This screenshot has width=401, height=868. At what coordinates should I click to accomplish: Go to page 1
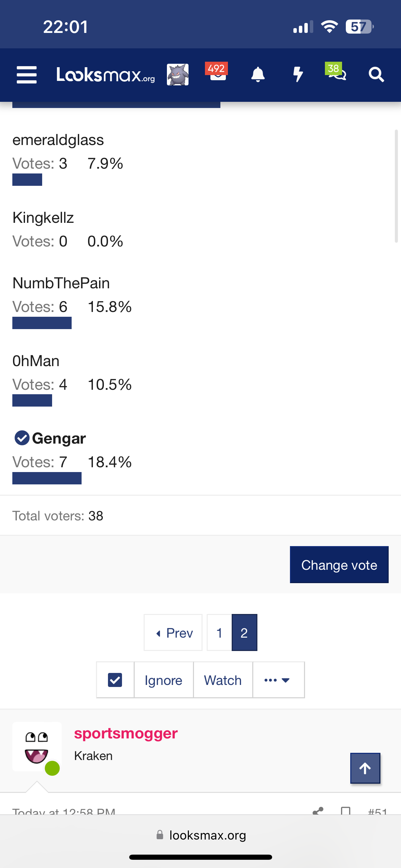pyautogui.click(x=219, y=633)
